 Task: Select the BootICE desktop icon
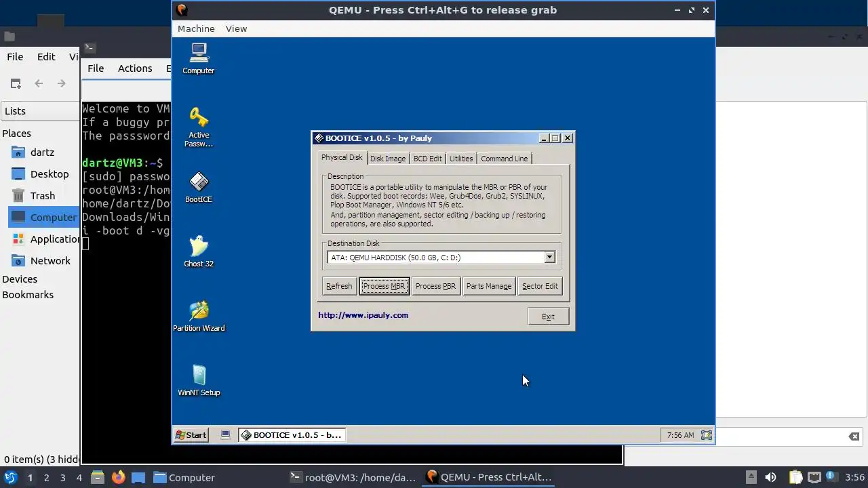pos(198,187)
